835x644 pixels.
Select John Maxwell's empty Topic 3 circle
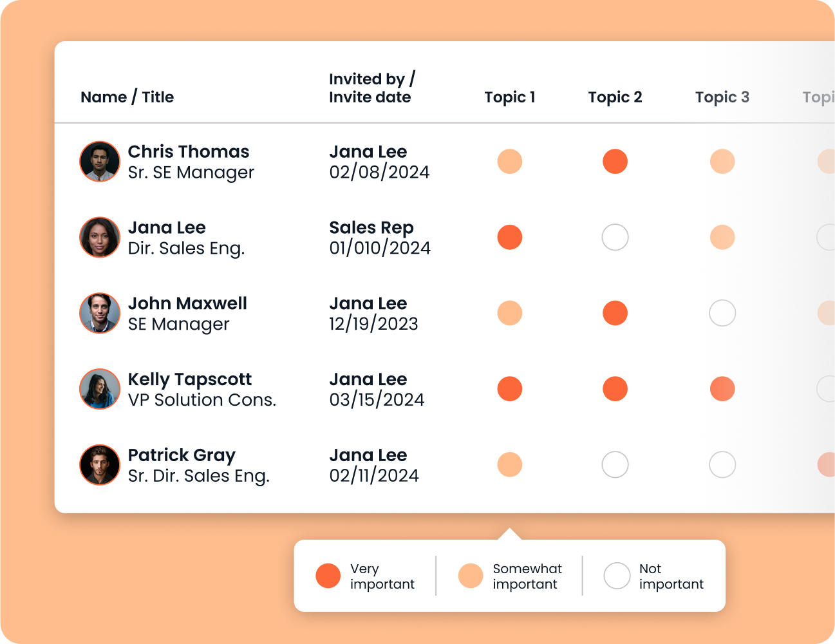pyautogui.click(x=722, y=313)
